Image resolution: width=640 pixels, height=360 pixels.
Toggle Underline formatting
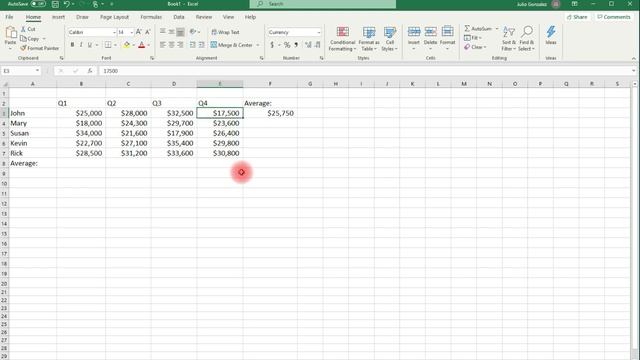click(x=89, y=45)
